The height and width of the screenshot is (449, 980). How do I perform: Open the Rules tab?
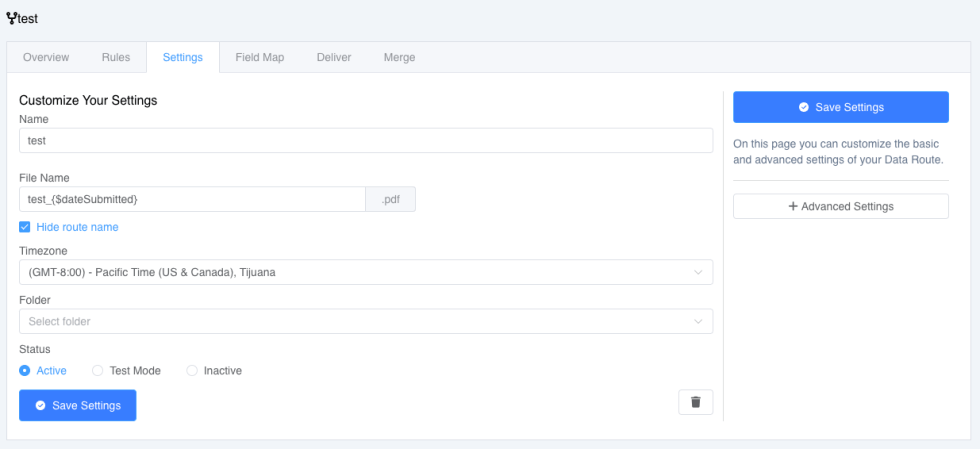(116, 58)
